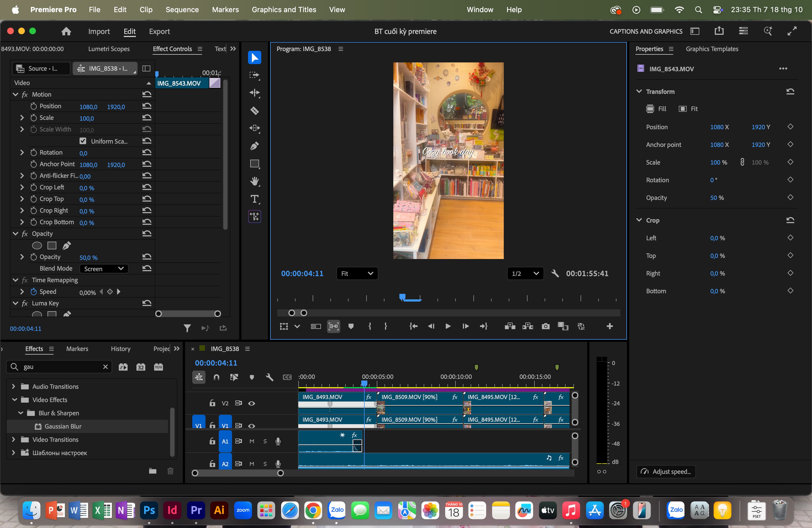The height and width of the screenshot is (528, 812).
Task: Click the Fill button in Transform
Action: click(x=656, y=109)
